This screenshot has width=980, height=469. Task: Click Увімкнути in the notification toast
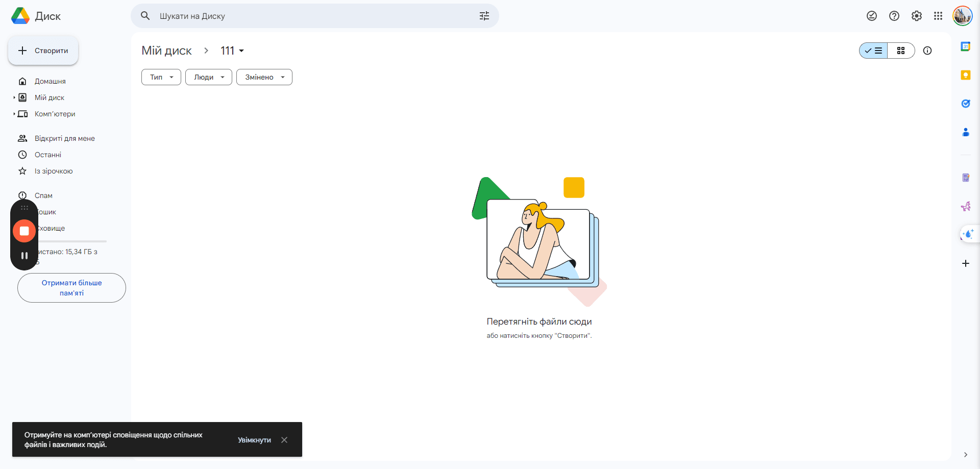(254, 440)
